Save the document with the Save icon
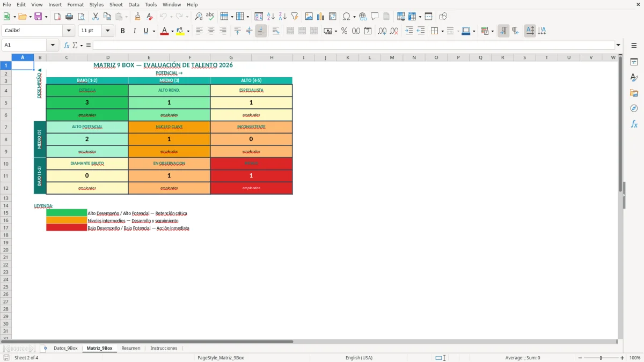 (x=38, y=17)
